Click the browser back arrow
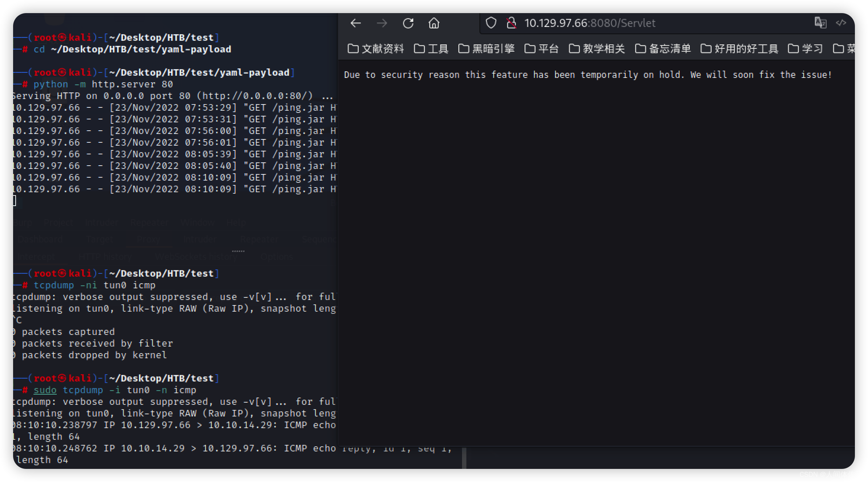The width and height of the screenshot is (868, 482). coord(355,23)
